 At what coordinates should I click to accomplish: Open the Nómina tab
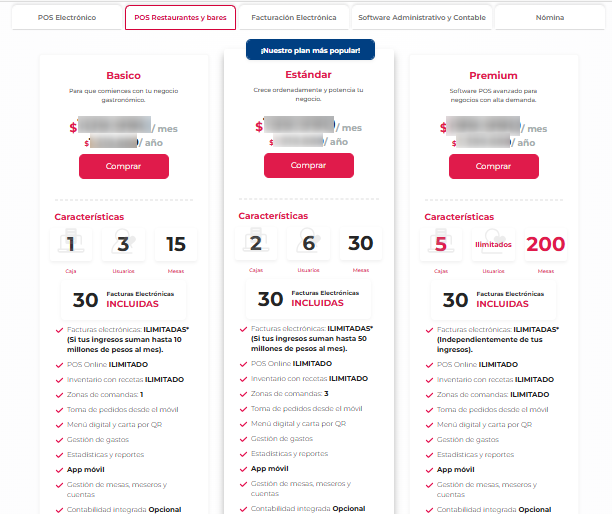(550, 18)
